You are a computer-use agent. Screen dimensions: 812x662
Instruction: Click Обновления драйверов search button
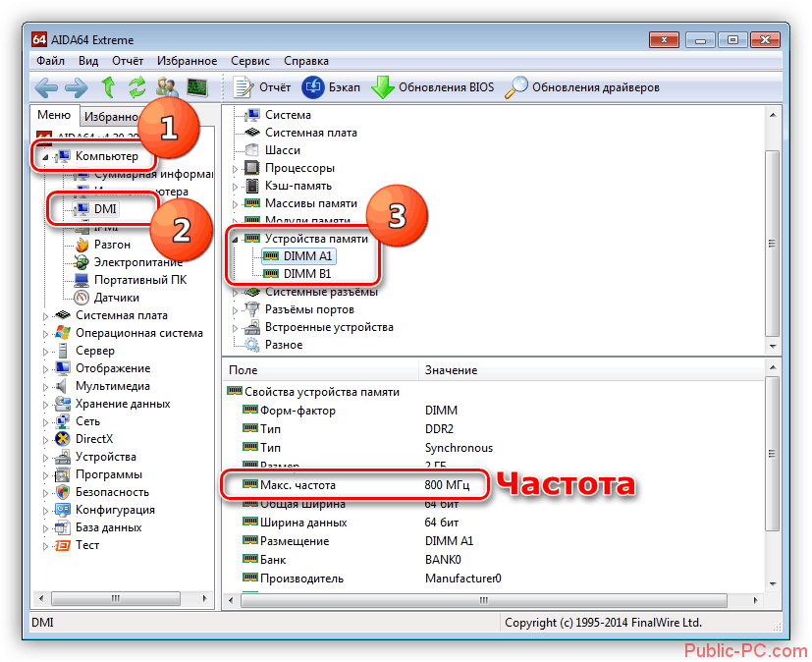pos(582,87)
